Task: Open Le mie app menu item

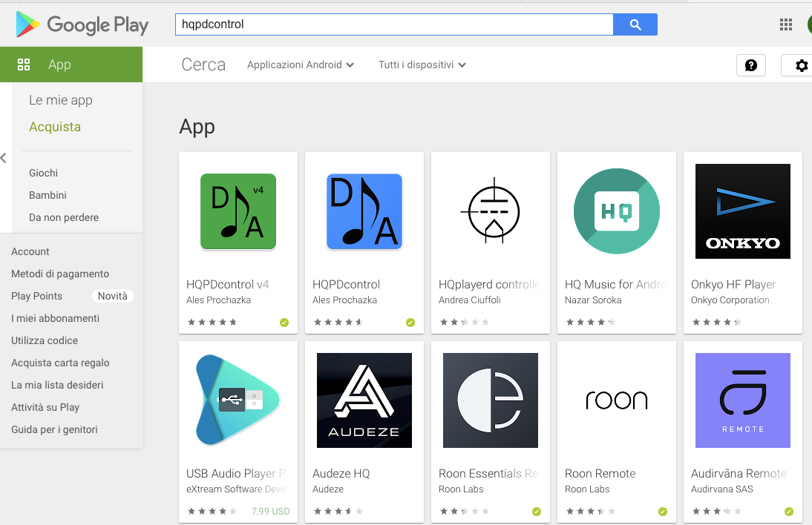Action: click(x=61, y=100)
